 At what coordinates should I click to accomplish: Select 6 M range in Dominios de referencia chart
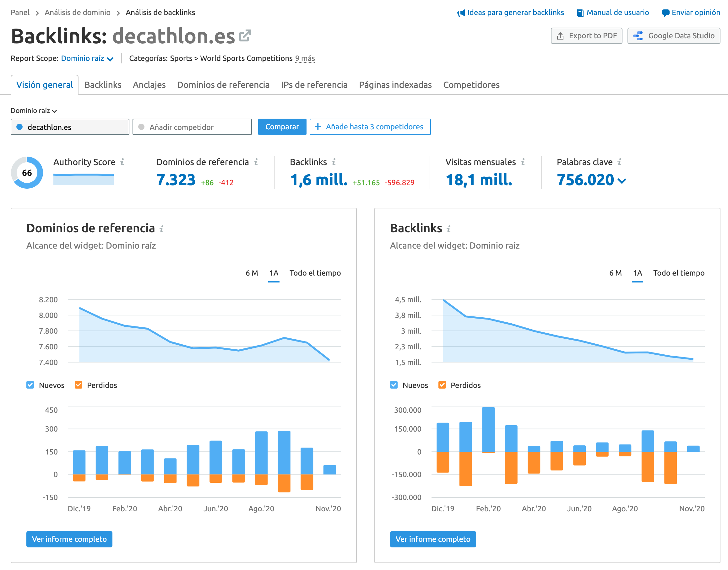tap(252, 273)
